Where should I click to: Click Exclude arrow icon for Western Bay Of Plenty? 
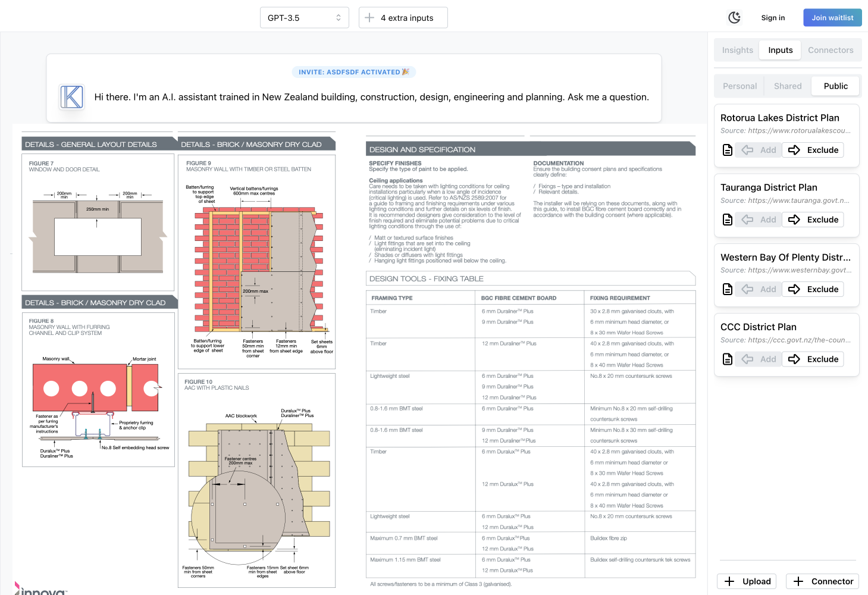(x=794, y=289)
